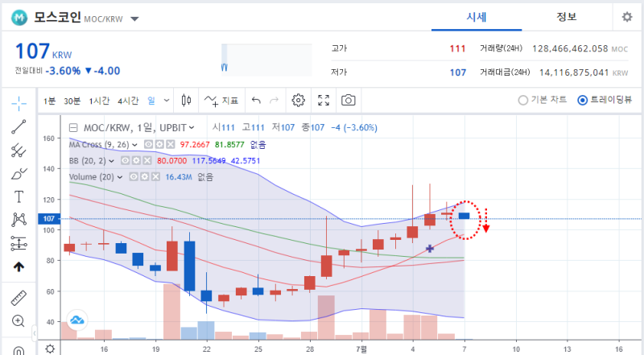This screenshot has height=355, width=644.
Task: Select the brush drawing tool
Action: (19, 174)
